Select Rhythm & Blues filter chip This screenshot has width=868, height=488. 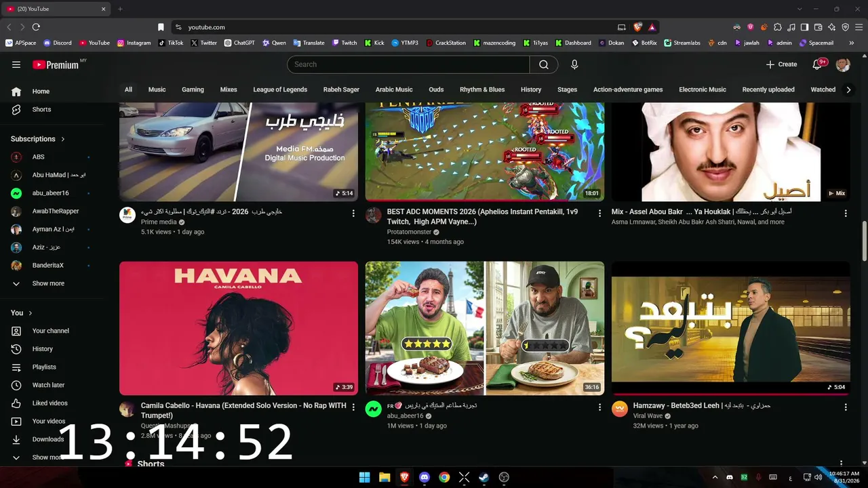pos(482,89)
